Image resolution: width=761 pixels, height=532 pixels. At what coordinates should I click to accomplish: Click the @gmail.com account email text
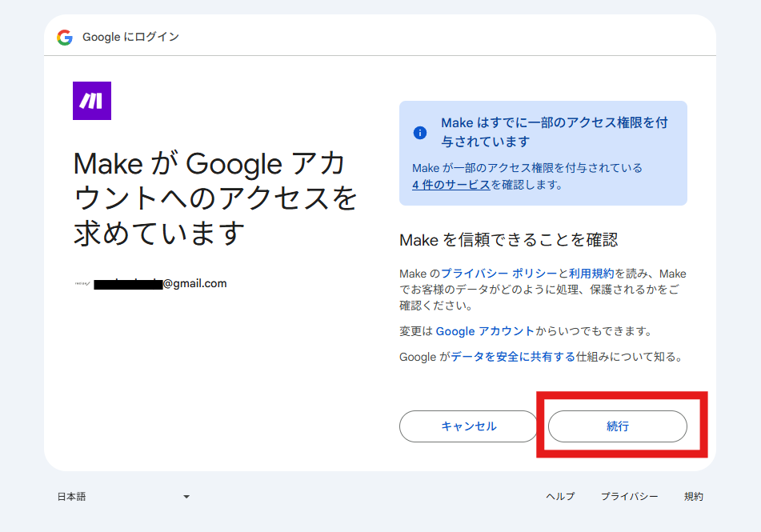coord(160,283)
